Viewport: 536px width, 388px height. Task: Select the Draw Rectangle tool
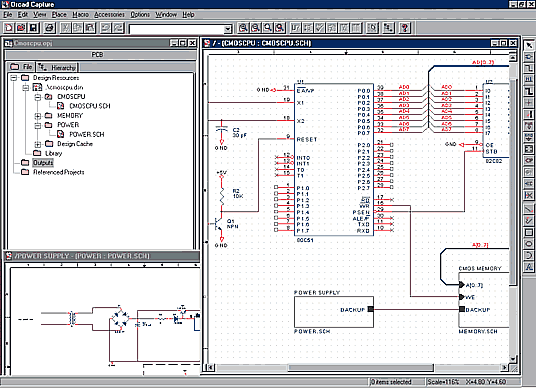click(528, 232)
